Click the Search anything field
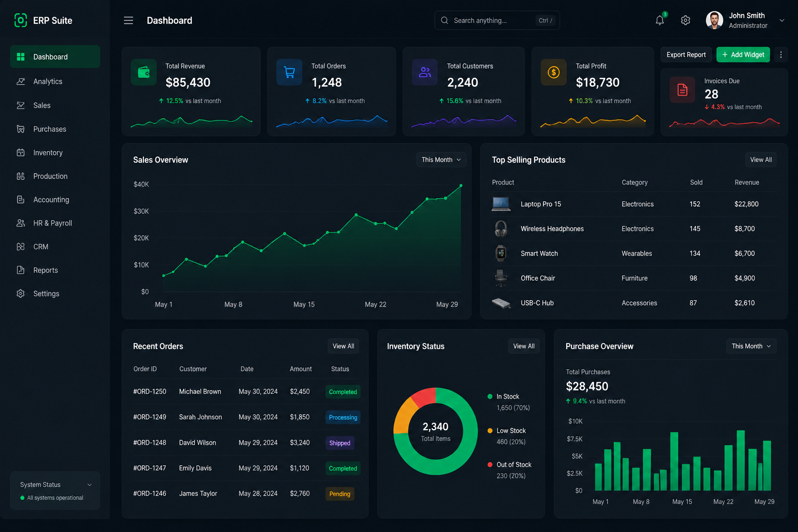The height and width of the screenshot is (532, 798). pyautogui.click(x=497, y=20)
